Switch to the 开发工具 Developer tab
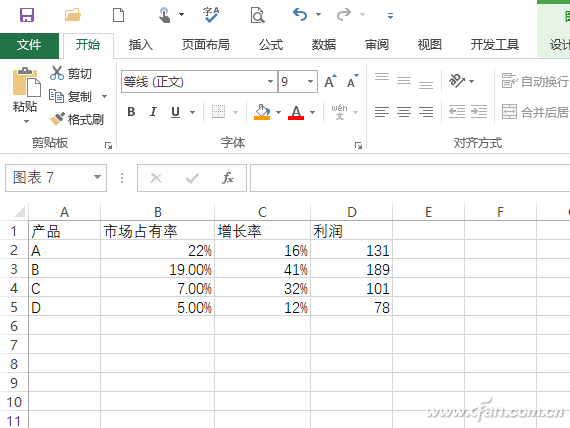570x428 pixels. [495, 45]
